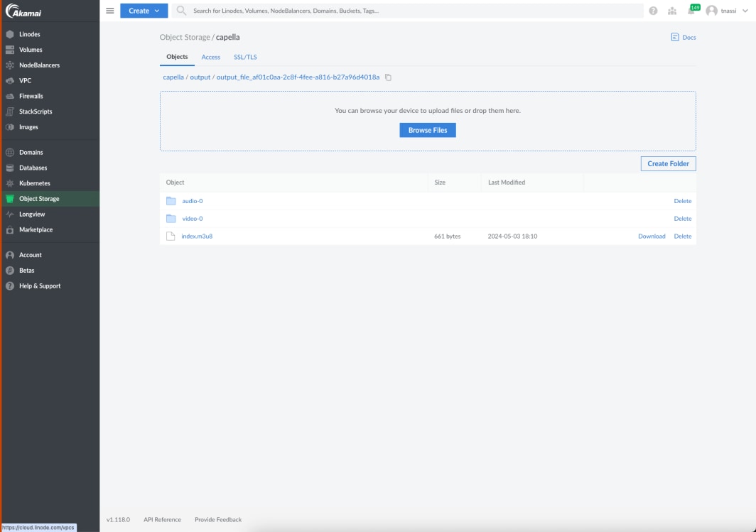Copy the output_file path with clipboard icon

[388, 77]
